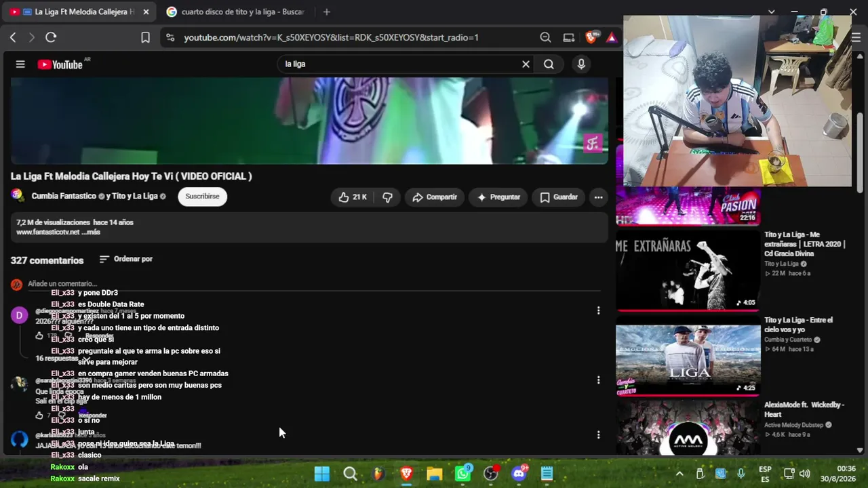
Task: Zoom out using the address bar magnifier
Action: (x=545, y=37)
